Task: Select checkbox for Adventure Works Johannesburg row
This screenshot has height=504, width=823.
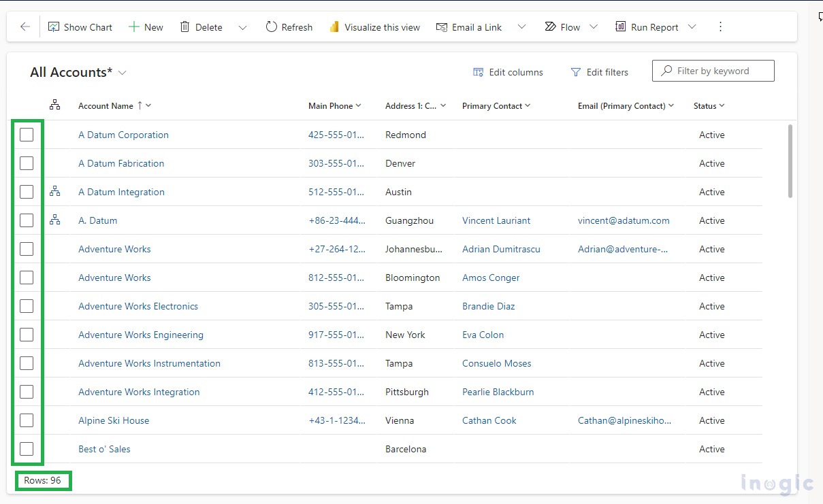Action: coord(27,249)
